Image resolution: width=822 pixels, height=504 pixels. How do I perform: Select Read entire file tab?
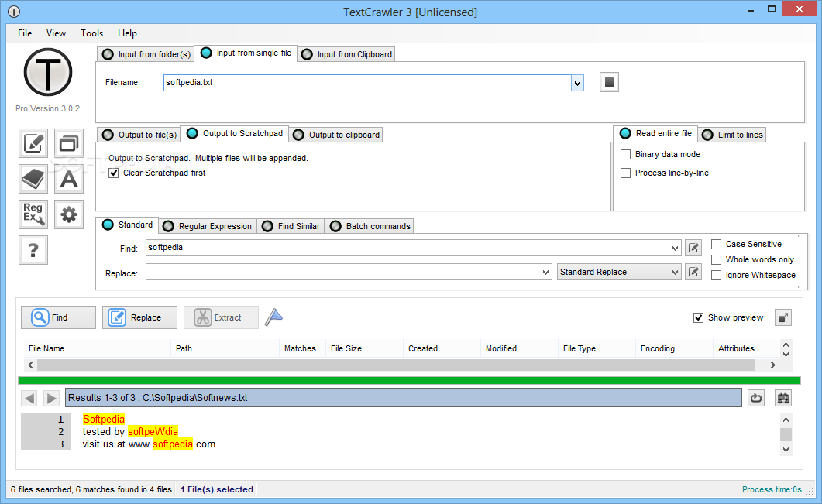655,134
